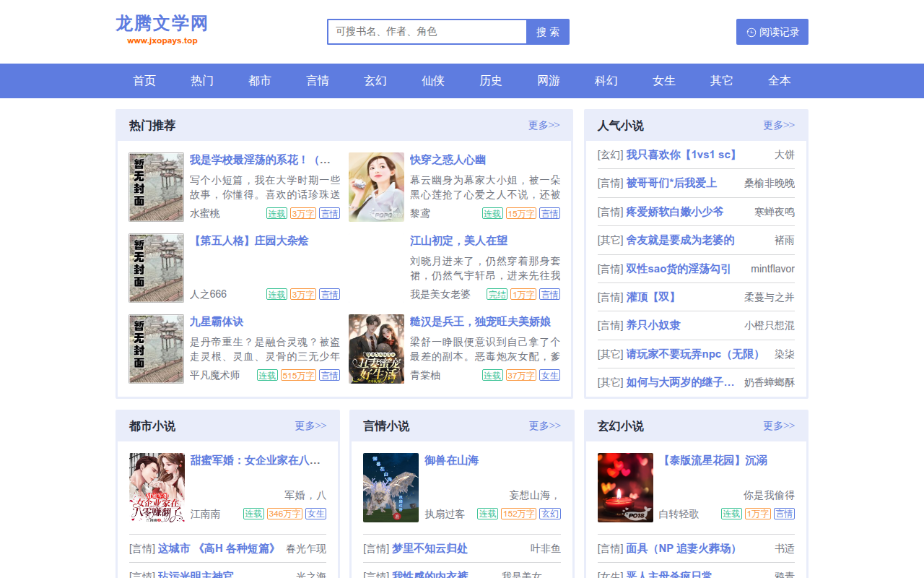Open 这城市 《高H 各种短篇》 link
Image resolution: width=924 pixels, height=578 pixels.
pos(219,548)
